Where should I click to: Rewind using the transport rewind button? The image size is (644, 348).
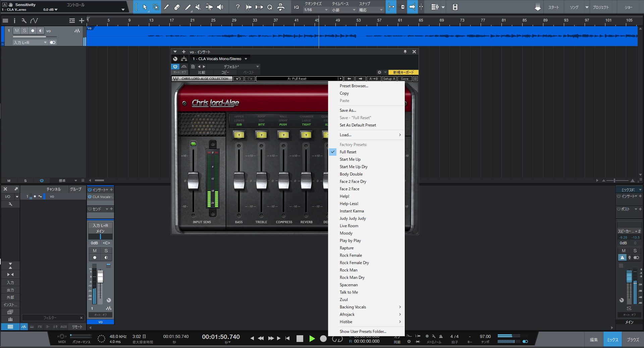[261, 338]
